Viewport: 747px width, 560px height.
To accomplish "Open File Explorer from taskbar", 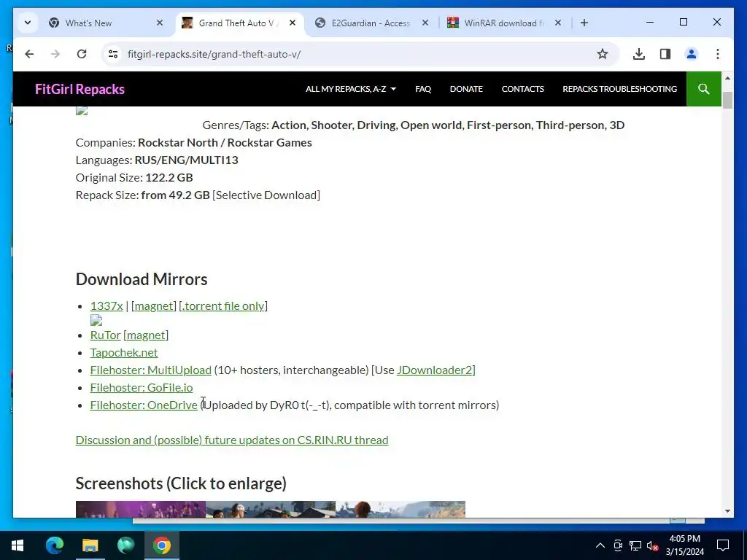I will [90, 545].
